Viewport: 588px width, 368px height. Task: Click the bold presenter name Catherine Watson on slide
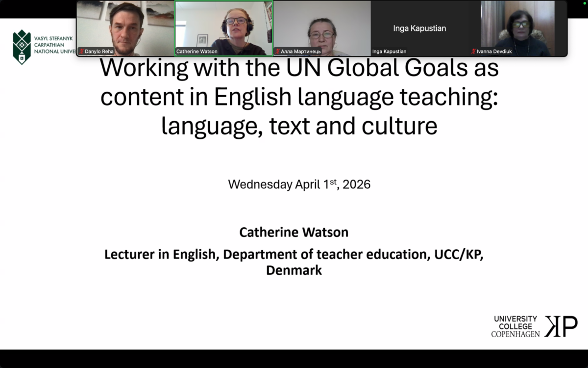click(294, 232)
